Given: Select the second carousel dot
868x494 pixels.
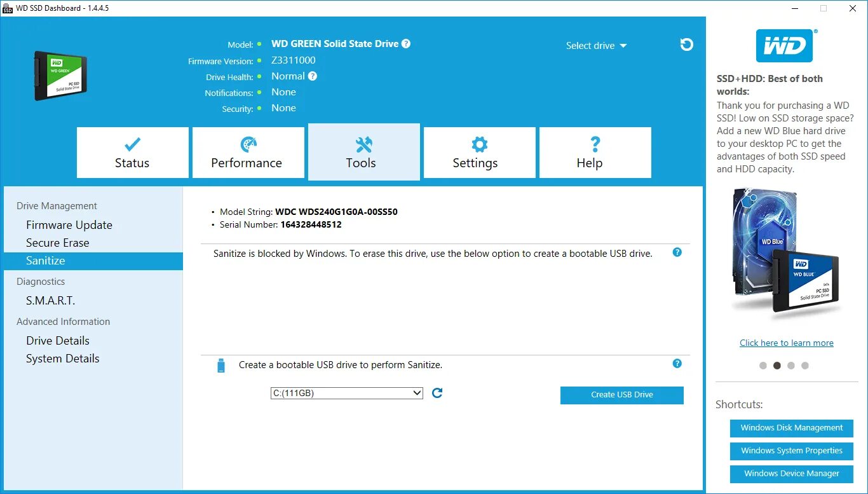Looking at the screenshot, I should coord(777,366).
